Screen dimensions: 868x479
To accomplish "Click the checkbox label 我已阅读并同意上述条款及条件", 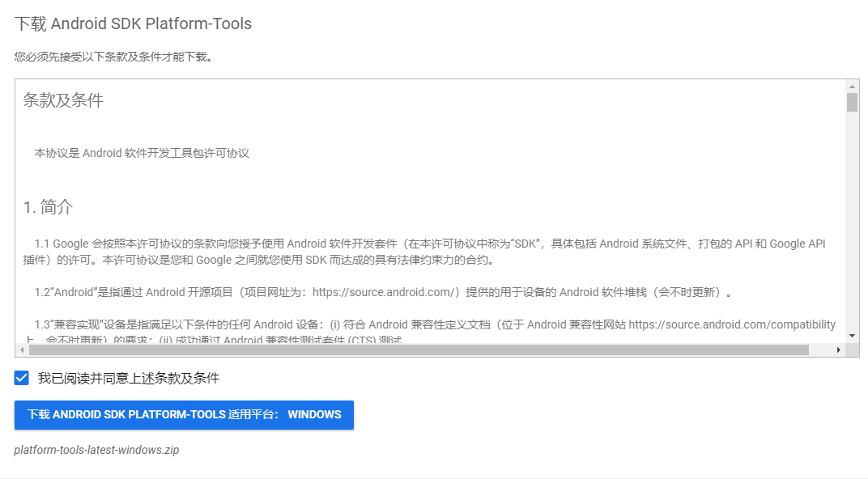I will click(x=129, y=379).
